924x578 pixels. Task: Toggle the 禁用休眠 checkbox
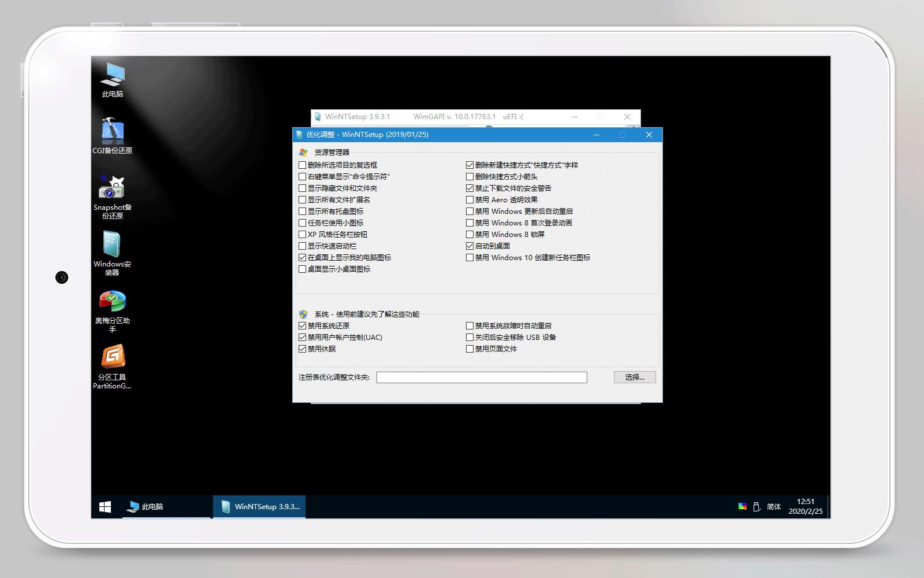(x=302, y=349)
